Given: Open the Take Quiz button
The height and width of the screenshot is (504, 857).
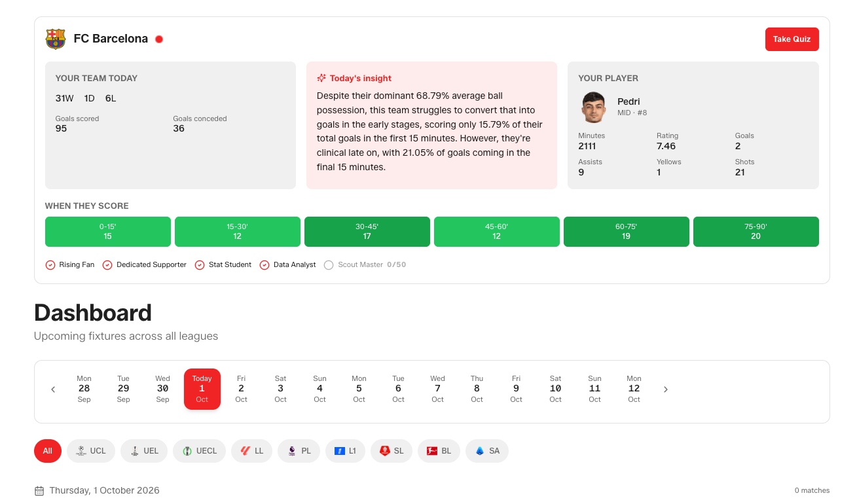Looking at the screenshot, I should coord(792,39).
